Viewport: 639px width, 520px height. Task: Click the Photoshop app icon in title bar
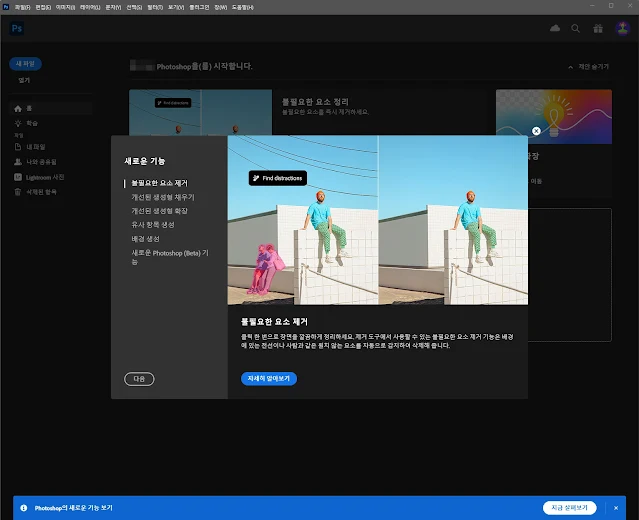6,7
